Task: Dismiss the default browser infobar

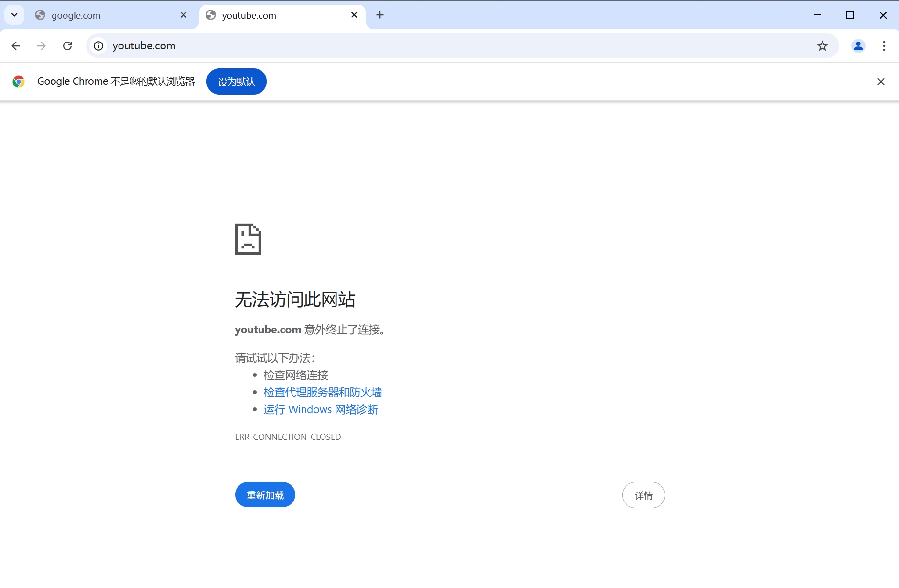Action: coord(881,82)
